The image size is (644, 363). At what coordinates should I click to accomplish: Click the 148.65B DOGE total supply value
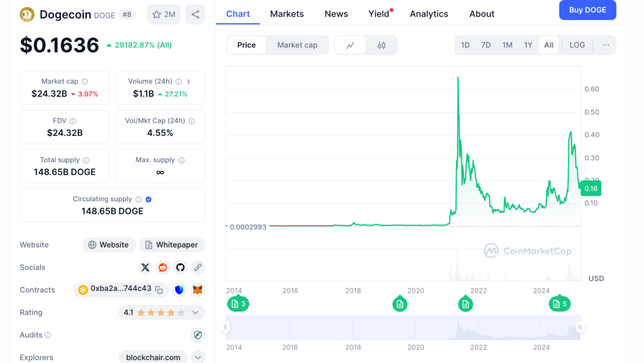pyautogui.click(x=65, y=172)
